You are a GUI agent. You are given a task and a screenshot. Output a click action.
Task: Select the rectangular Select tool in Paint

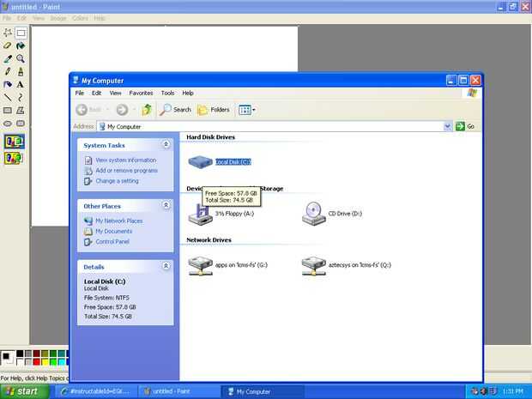coord(21,33)
